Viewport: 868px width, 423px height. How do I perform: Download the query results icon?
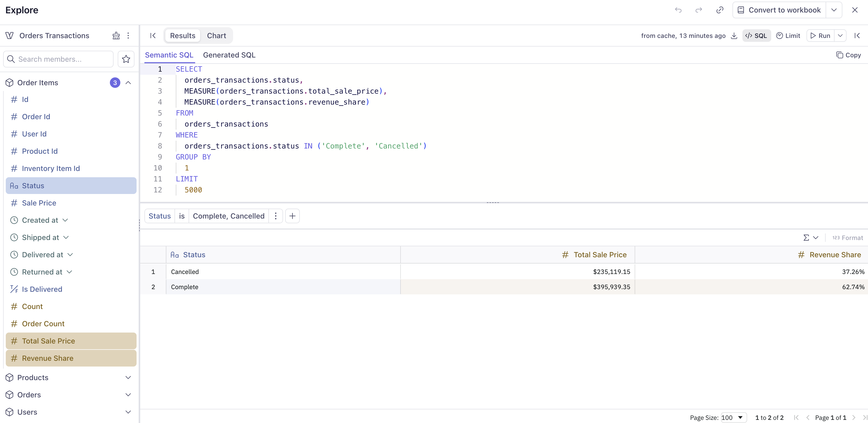734,36
